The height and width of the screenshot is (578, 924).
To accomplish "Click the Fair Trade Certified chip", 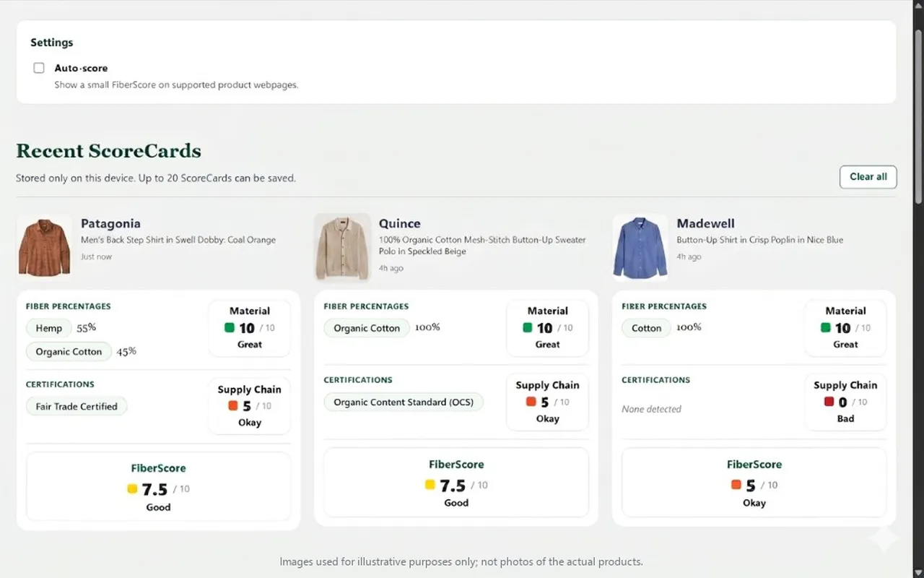I will 77,406.
